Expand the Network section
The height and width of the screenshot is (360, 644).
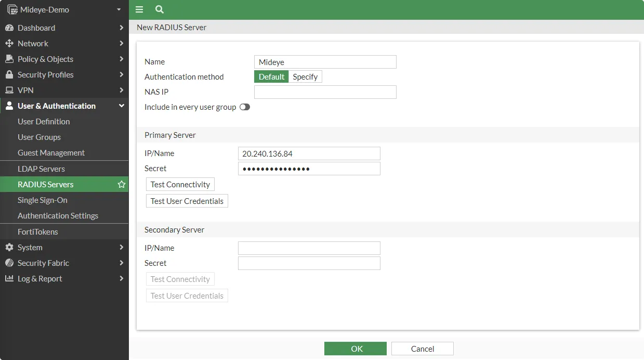pyautogui.click(x=32, y=43)
